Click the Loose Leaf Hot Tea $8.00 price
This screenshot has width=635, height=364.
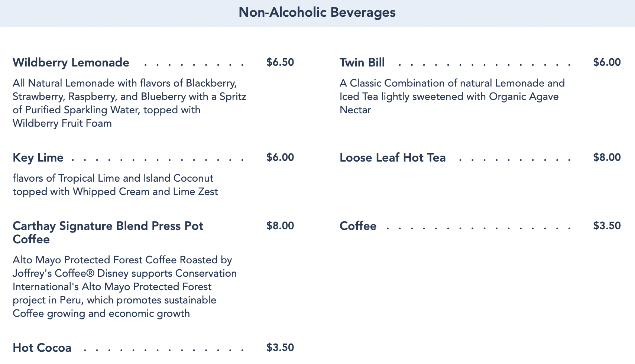607,157
